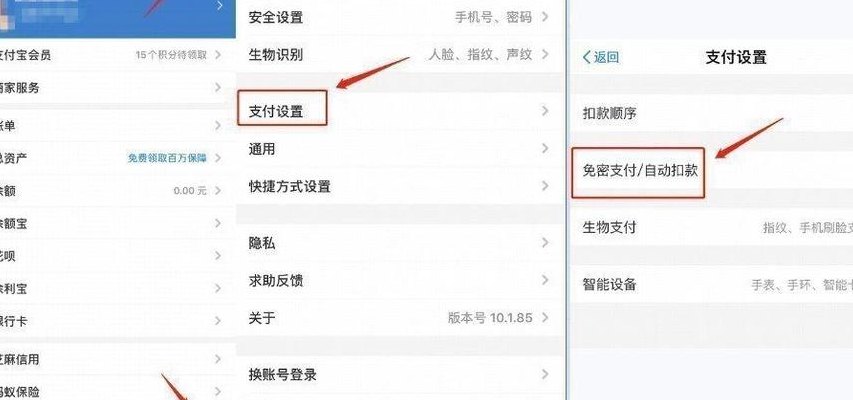Open 关于 version info row

click(x=401, y=318)
